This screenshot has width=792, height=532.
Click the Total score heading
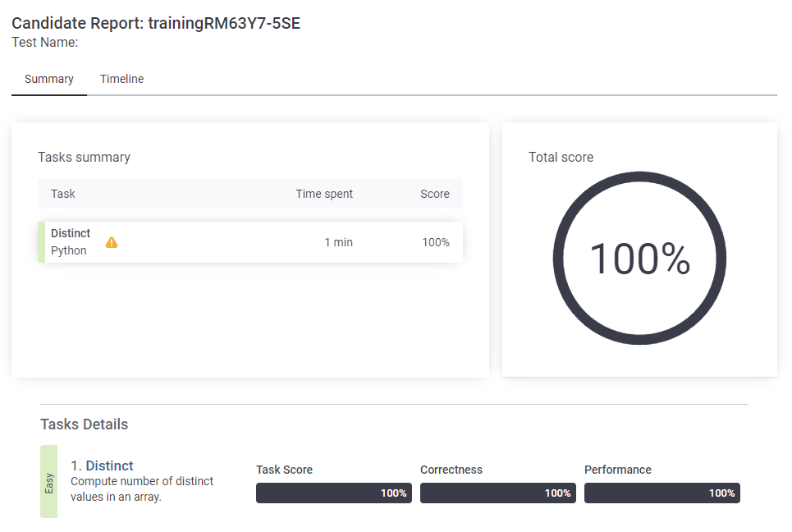(561, 157)
